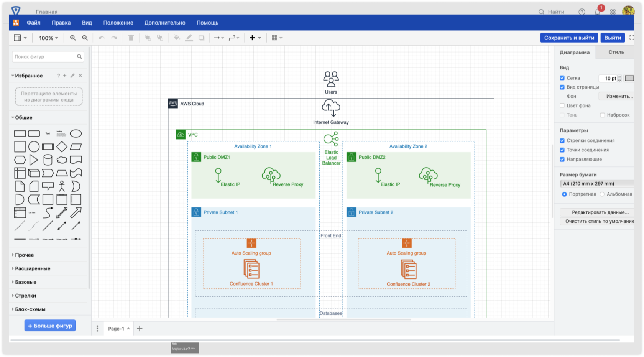
Task: Select the cylinder shape in Общие palette
Action: 48,160
